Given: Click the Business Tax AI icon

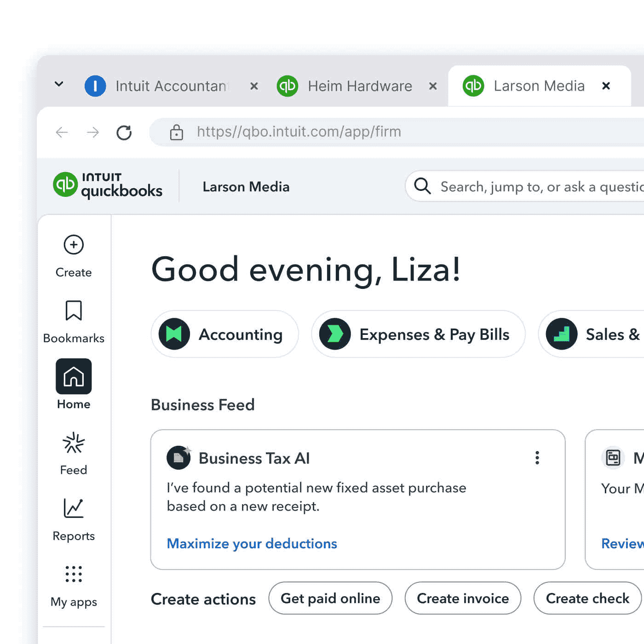Looking at the screenshot, I should [178, 457].
